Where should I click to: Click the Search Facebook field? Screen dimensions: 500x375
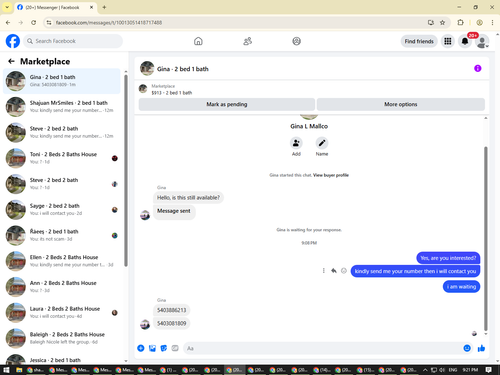(73, 41)
